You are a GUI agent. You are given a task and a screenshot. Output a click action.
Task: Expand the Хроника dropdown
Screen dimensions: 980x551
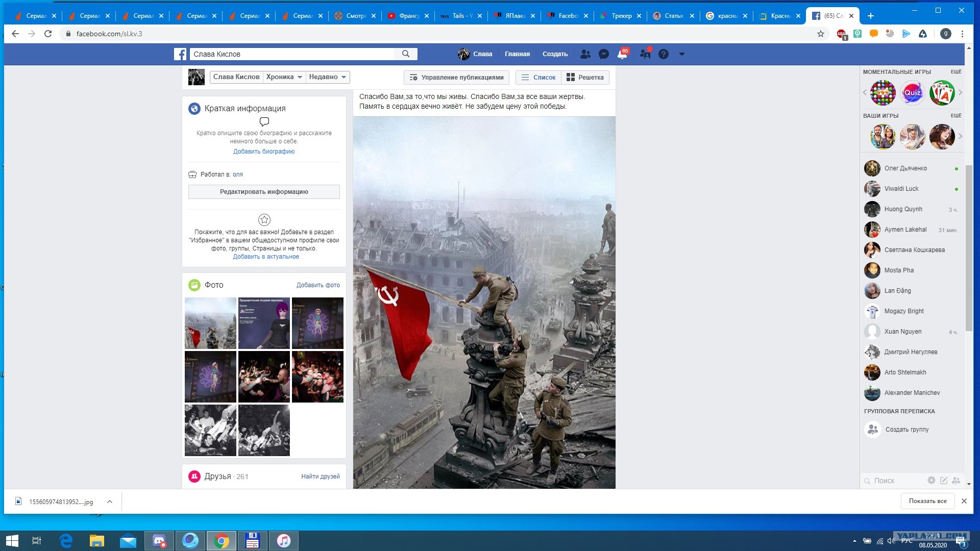[284, 77]
